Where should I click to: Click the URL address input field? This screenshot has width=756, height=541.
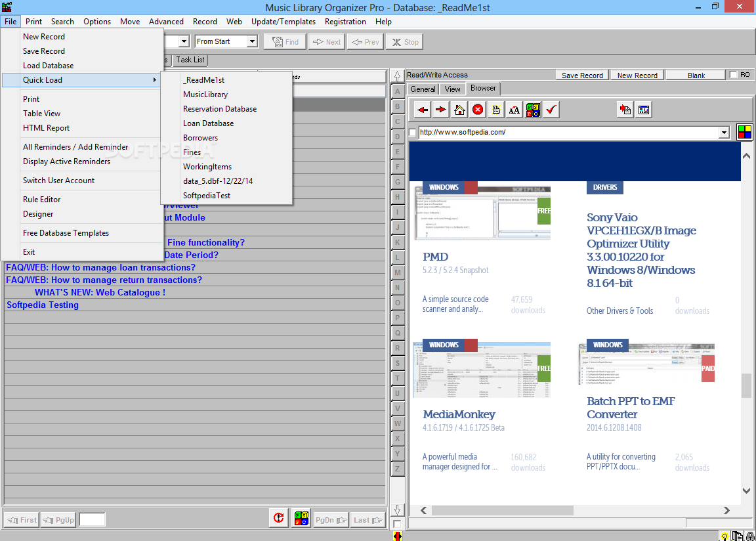click(x=568, y=133)
